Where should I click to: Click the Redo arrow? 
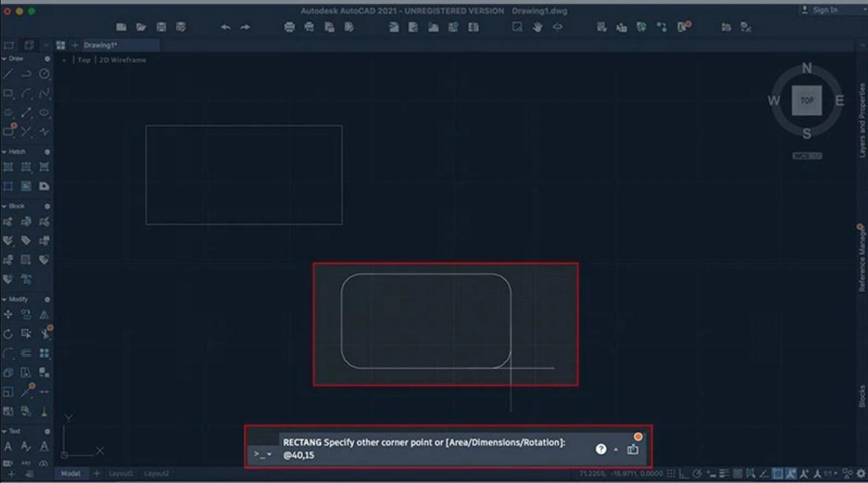click(245, 27)
